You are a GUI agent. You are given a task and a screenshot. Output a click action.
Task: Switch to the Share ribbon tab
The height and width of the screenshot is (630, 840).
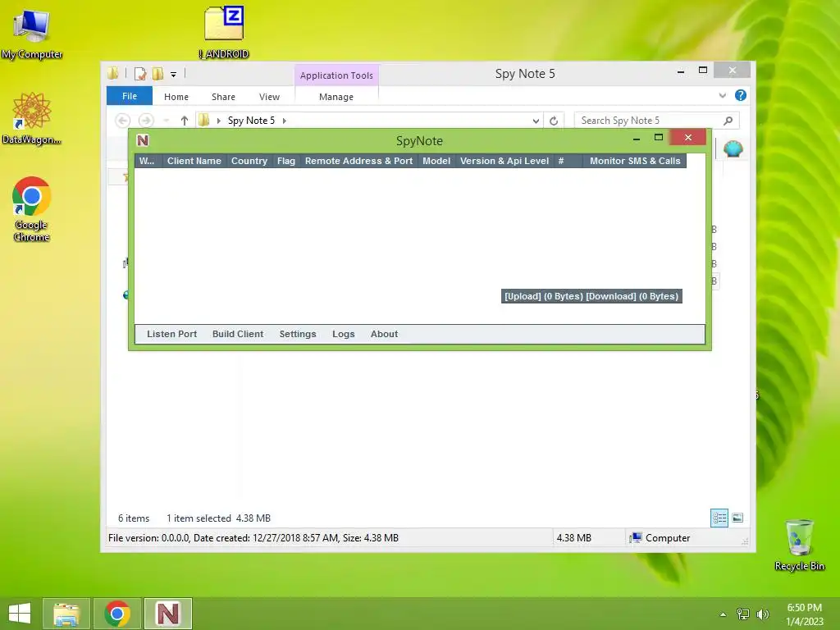pyautogui.click(x=223, y=97)
